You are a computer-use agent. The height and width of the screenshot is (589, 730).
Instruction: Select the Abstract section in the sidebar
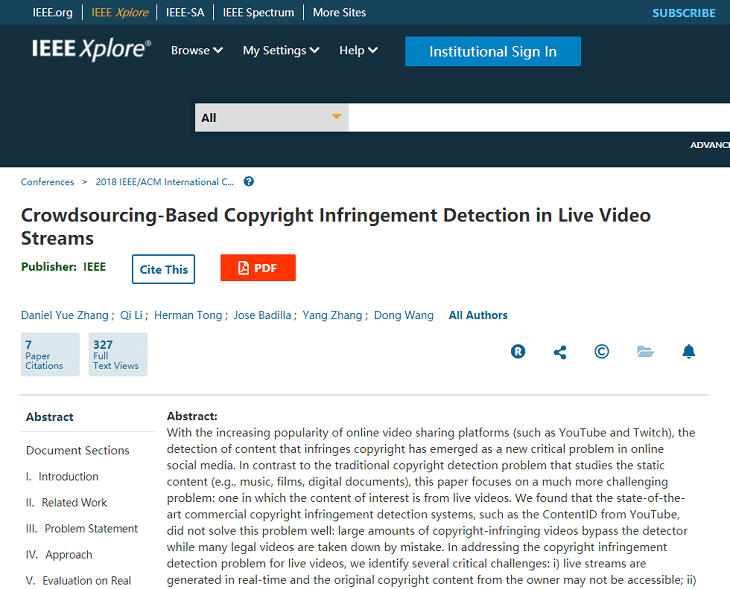click(50, 417)
